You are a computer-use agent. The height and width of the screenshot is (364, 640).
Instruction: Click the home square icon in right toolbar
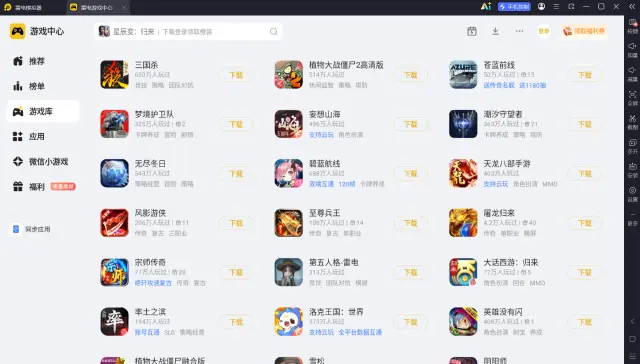[x=632, y=339]
